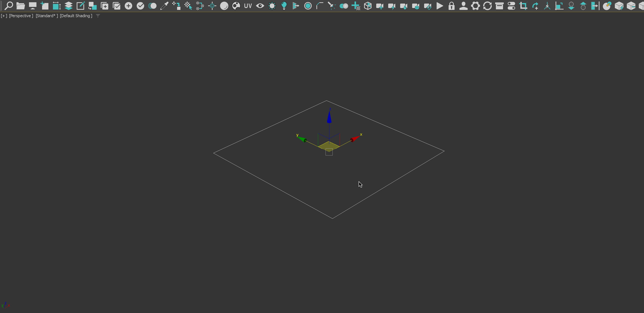This screenshot has height=313, width=644.
Task: Click the circle with down arrow icon
Action: (571, 5)
